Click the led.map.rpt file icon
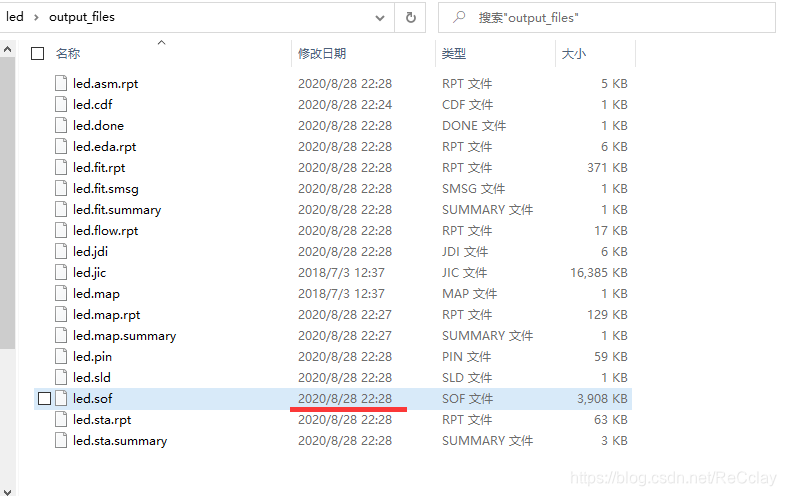786x496 pixels. pos(61,314)
